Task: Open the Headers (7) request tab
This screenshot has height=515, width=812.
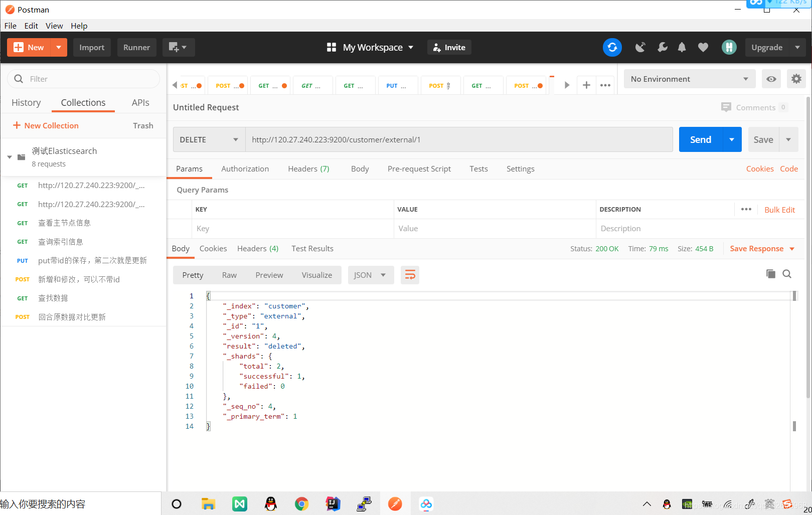Action: coord(308,168)
